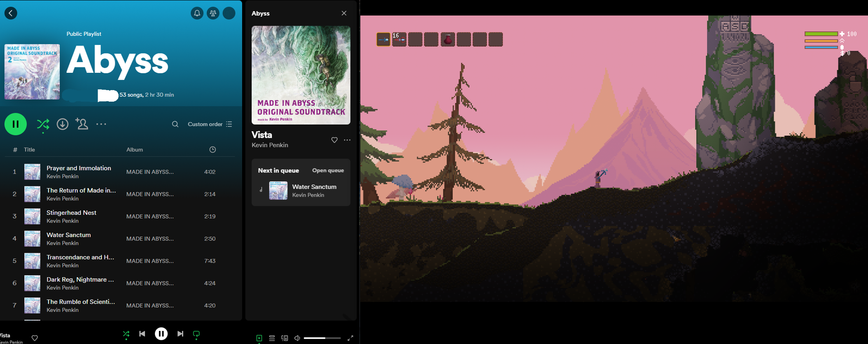Select the track Transcendance and H...
This screenshot has height=344, width=868.
click(x=80, y=257)
